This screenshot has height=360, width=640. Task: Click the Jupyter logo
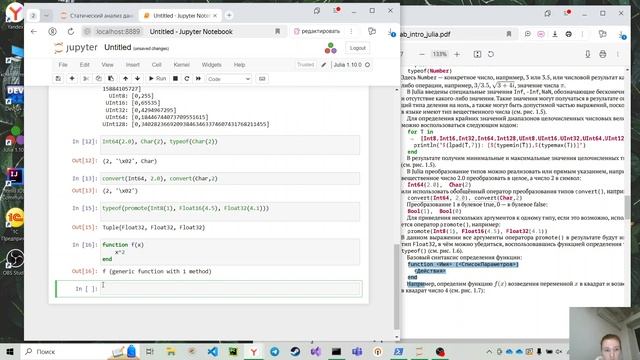pyautogui.click(x=76, y=48)
